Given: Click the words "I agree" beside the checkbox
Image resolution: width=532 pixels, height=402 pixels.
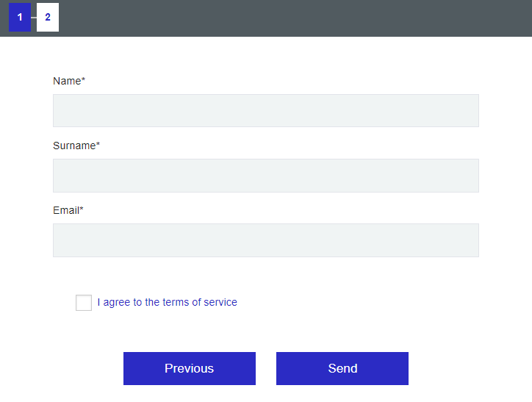Looking at the screenshot, I should [x=113, y=302].
